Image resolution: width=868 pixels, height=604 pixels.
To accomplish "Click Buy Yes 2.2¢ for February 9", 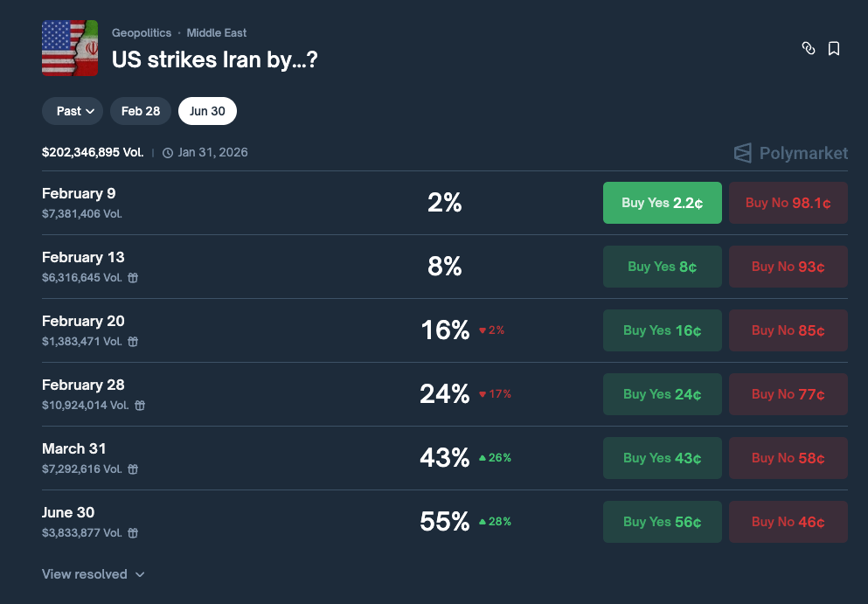I will pos(663,203).
